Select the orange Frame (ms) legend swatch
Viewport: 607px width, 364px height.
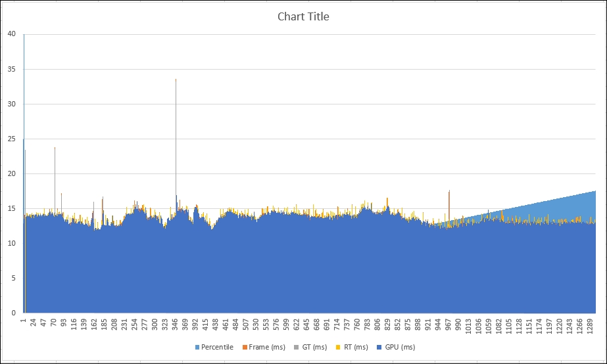pos(245,348)
